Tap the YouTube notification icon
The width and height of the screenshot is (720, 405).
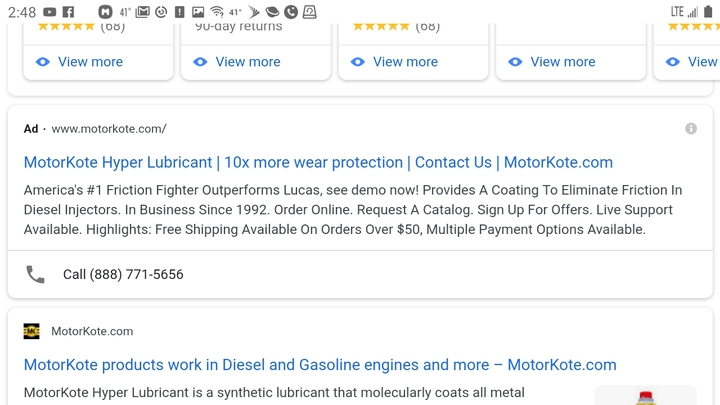pos(49,12)
